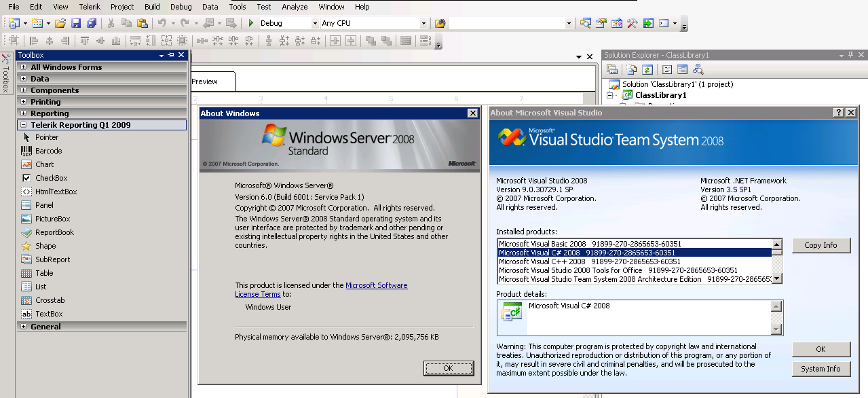Image resolution: width=868 pixels, height=398 pixels.
Task: Click the Paste clipboard icon
Action: [x=142, y=23]
